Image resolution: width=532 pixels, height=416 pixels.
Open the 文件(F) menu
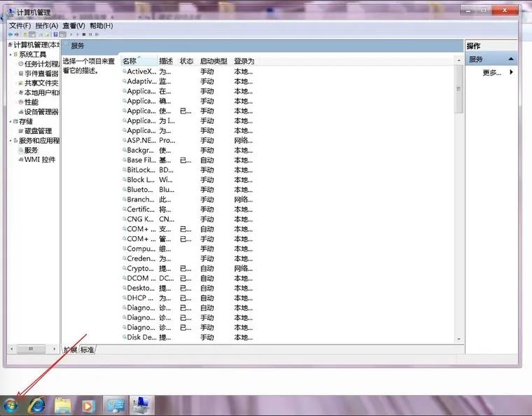click(x=20, y=26)
